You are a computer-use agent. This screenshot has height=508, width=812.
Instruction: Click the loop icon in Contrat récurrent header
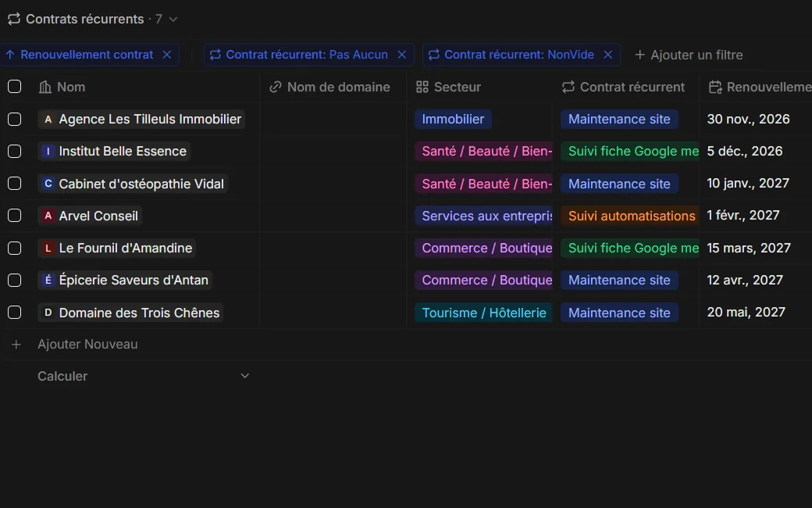click(568, 87)
